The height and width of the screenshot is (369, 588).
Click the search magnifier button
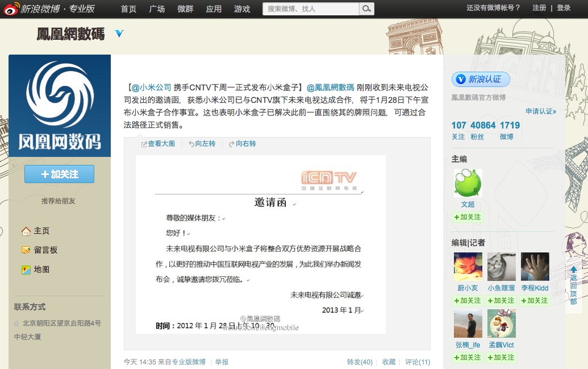366,9
